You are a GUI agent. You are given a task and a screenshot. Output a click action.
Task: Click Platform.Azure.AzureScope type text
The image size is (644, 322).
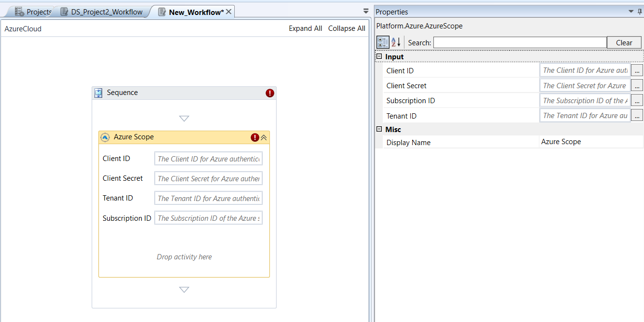(419, 26)
